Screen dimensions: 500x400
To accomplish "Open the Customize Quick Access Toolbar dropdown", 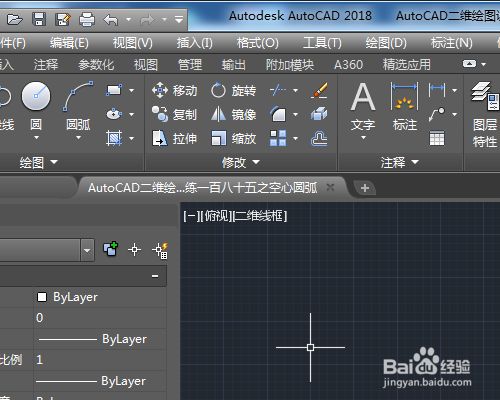I will (x=179, y=20).
